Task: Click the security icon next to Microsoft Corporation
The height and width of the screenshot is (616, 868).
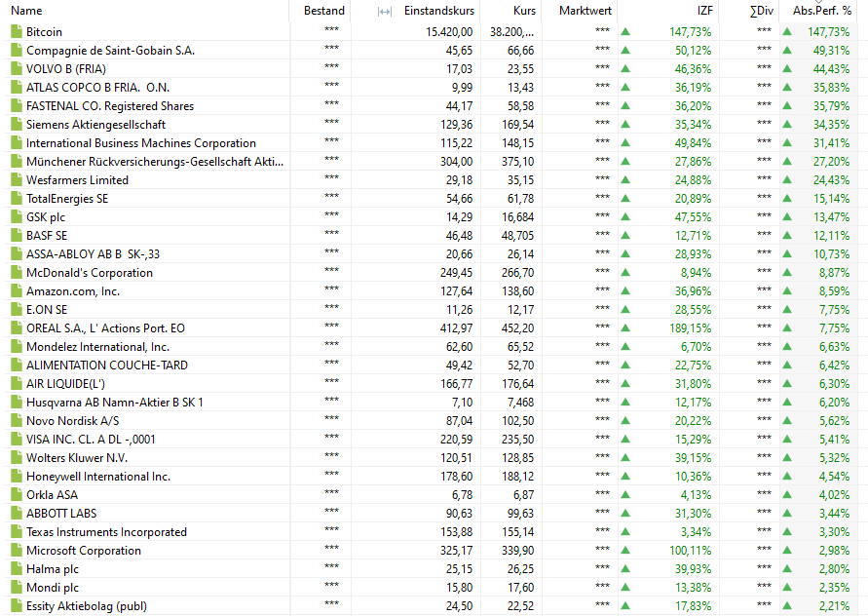Action: click(x=16, y=551)
